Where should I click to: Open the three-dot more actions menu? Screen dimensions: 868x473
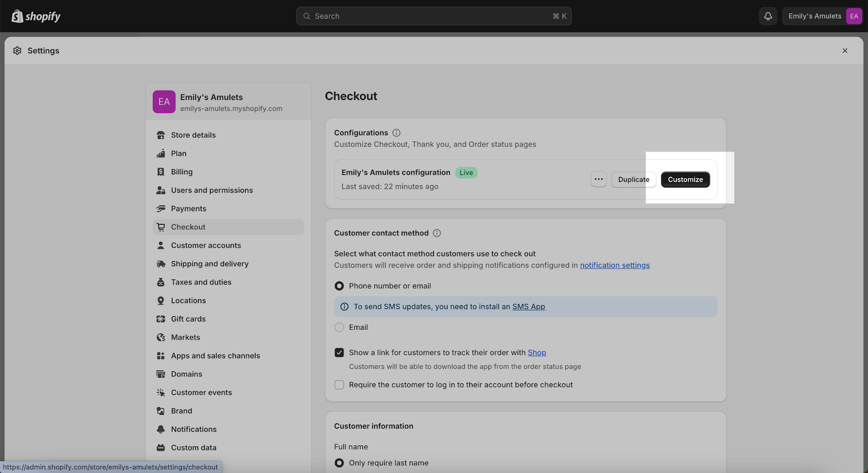click(598, 180)
